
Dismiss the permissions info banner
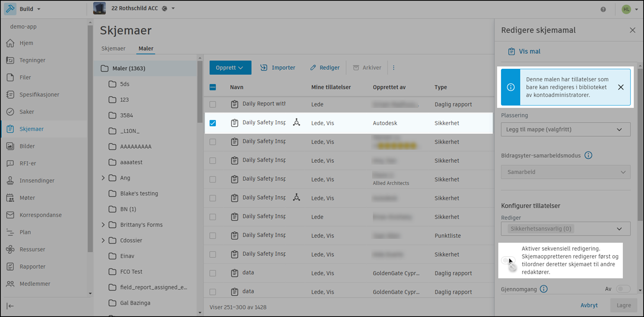click(621, 87)
